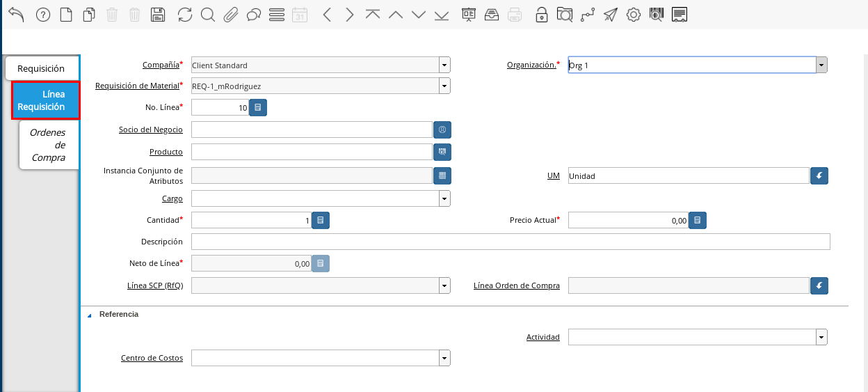Expand the Cargo dropdown list
The image size is (868, 392).
click(444, 198)
